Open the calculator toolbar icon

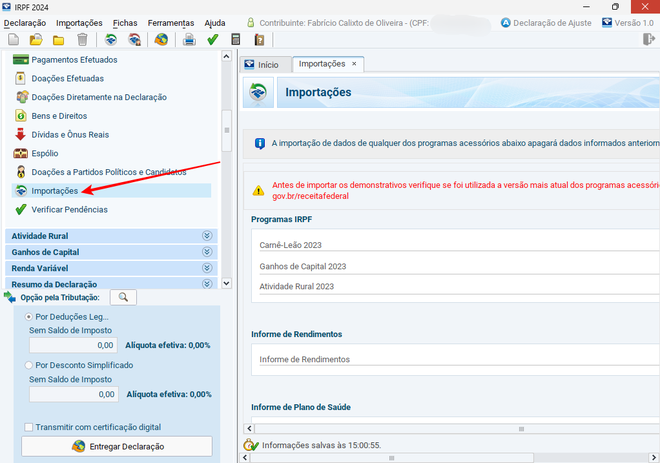(x=236, y=40)
